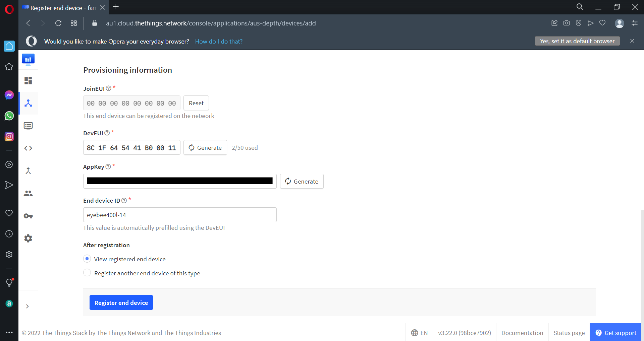Open a new browser tab
644x341 pixels.
(x=116, y=7)
